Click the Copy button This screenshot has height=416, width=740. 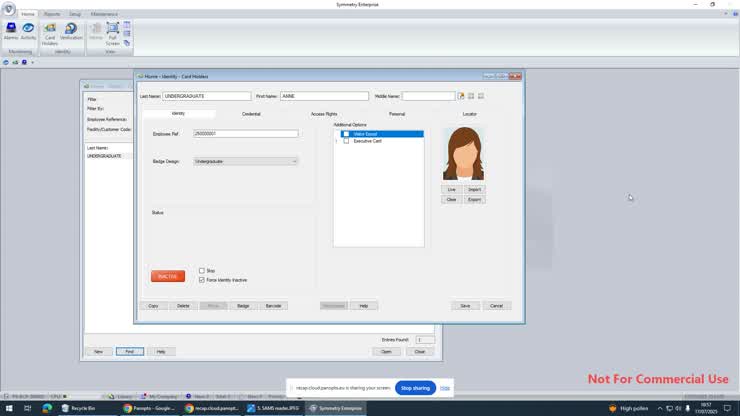pyautogui.click(x=153, y=306)
